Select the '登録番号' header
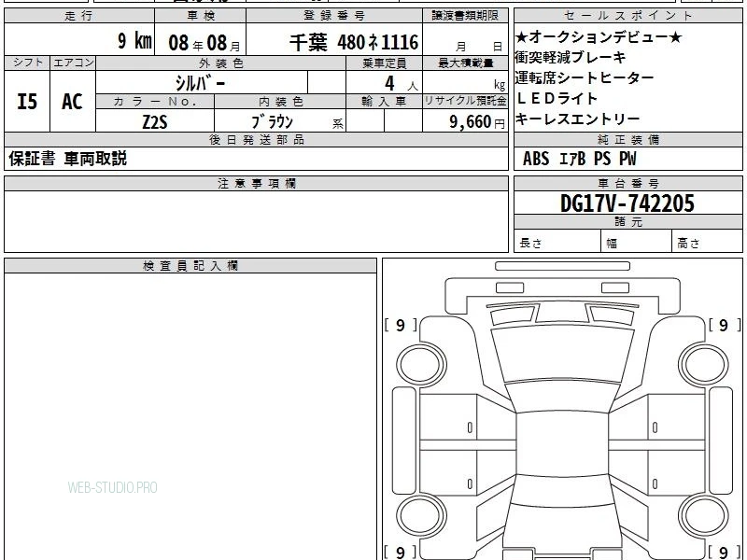747x560 pixels. click(334, 16)
